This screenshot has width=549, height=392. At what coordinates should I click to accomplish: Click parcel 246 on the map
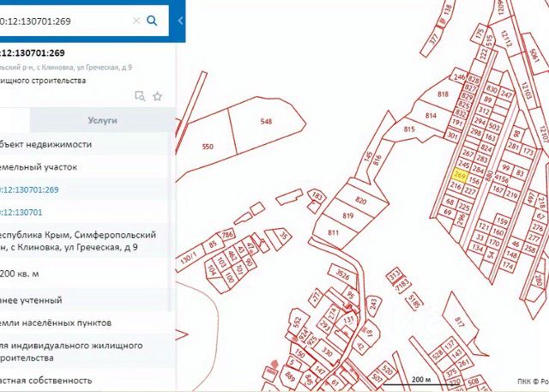[x=460, y=77]
